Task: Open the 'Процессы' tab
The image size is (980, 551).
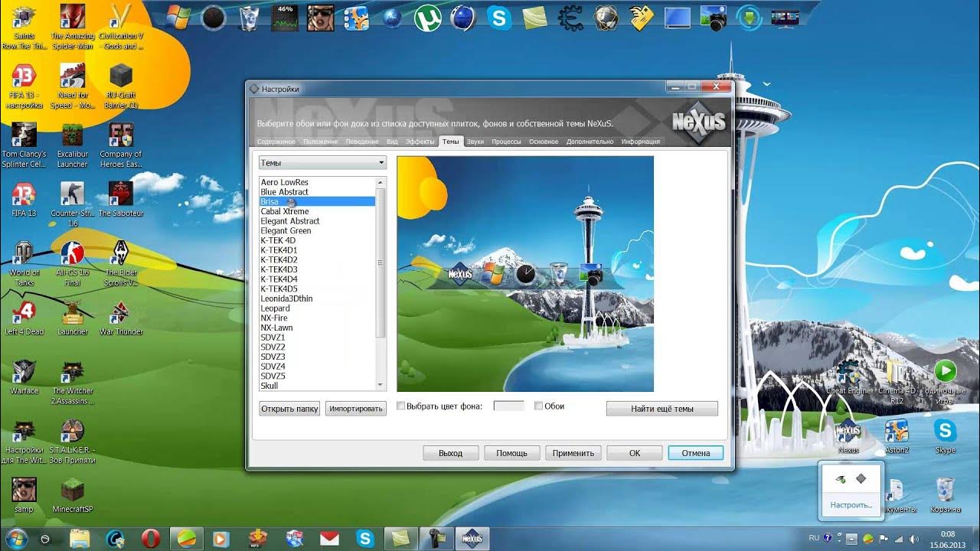Action: click(506, 142)
